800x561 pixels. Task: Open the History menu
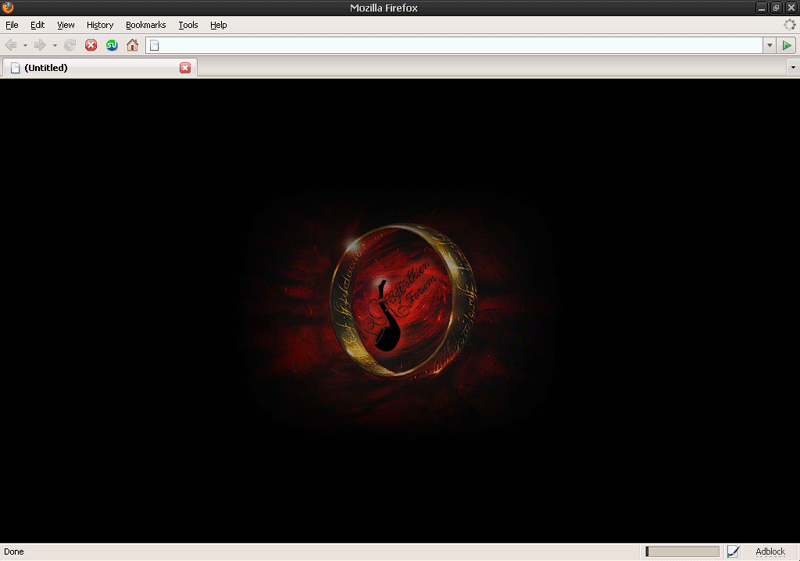click(x=100, y=25)
